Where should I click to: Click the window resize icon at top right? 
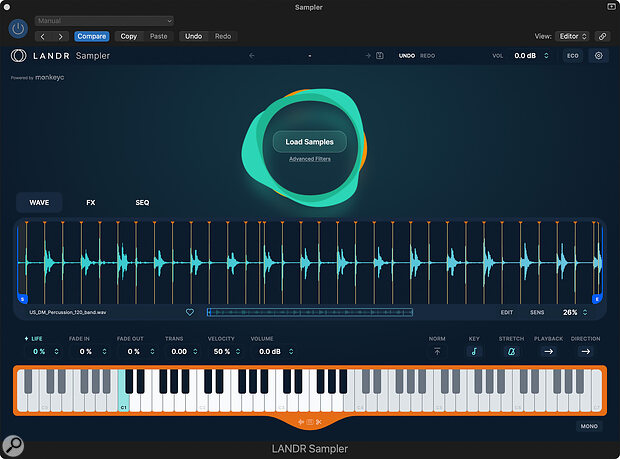[x=611, y=7]
